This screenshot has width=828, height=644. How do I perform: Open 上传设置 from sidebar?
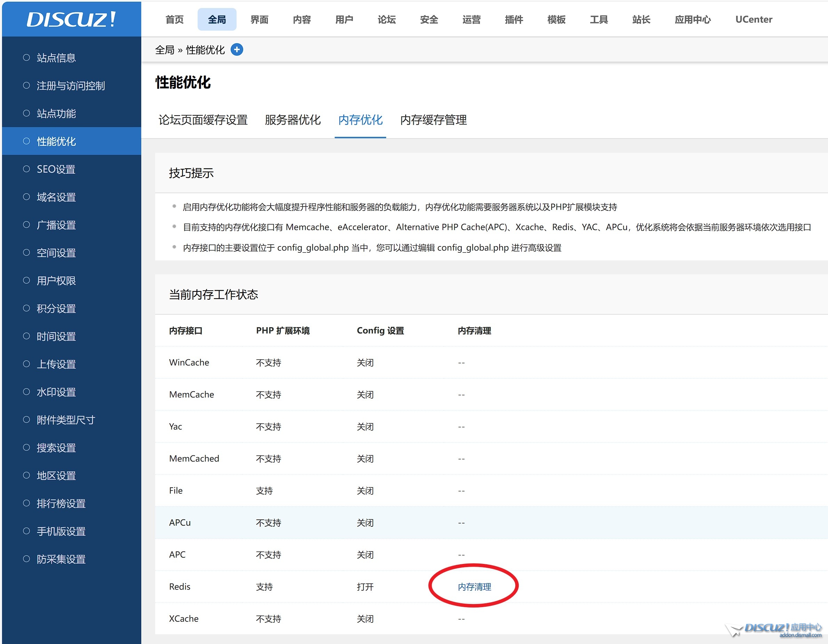(x=56, y=364)
